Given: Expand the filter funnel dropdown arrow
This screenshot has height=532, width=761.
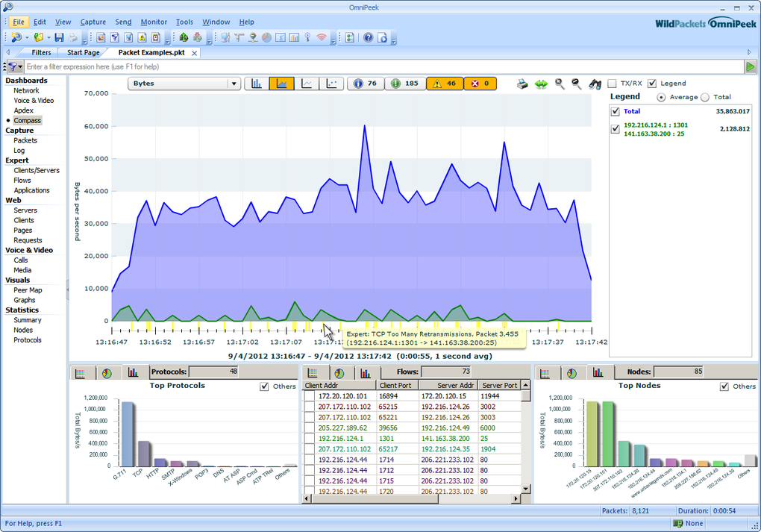Looking at the screenshot, I should coord(20,67).
